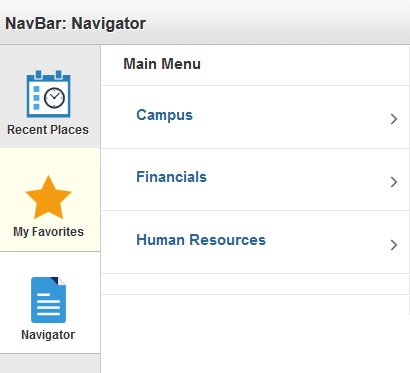Click the empty tile below Navigator
The image size is (410, 373).
point(50,364)
